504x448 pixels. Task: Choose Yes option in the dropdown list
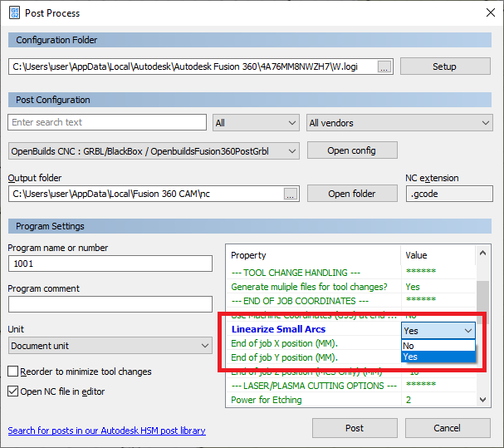pyautogui.click(x=438, y=357)
